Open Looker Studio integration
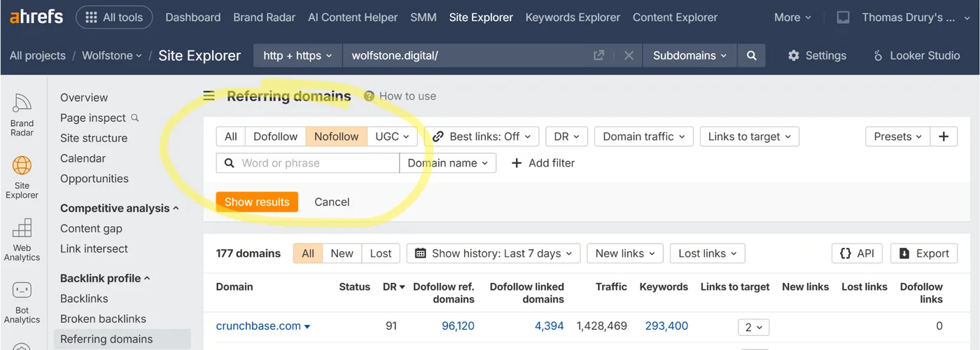Image resolution: width=980 pixels, height=350 pixels. pyautogui.click(x=917, y=55)
